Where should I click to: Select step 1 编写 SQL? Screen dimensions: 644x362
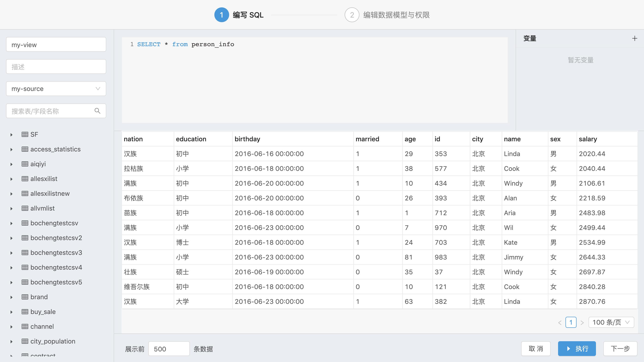[239, 15]
